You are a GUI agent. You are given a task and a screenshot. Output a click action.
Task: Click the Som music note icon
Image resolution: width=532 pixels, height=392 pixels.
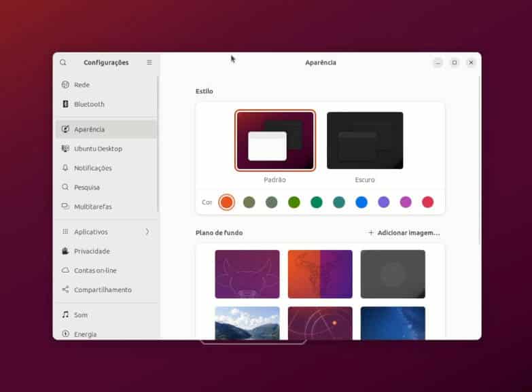[65, 315]
